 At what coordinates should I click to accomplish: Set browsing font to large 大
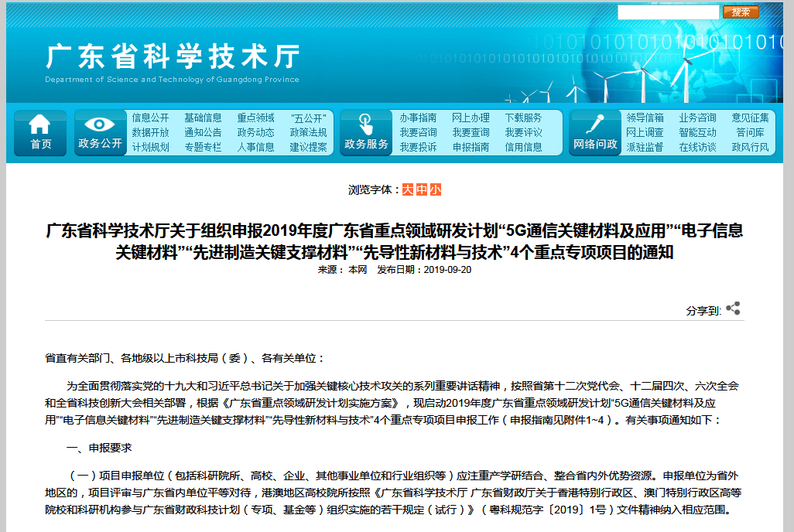[407, 189]
